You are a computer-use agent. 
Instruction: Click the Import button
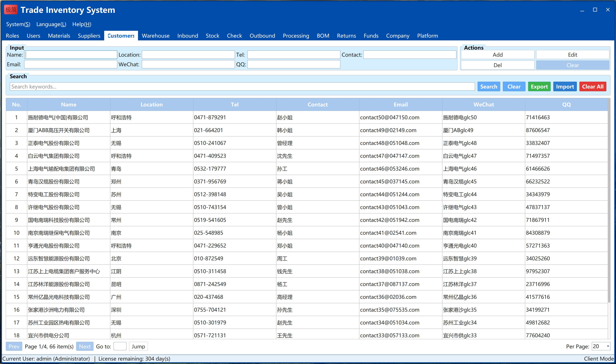tap(565, 87)
